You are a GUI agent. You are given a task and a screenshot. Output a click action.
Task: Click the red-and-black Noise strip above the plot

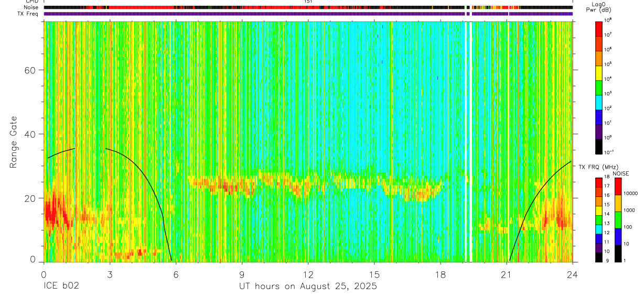click(308, 7)
